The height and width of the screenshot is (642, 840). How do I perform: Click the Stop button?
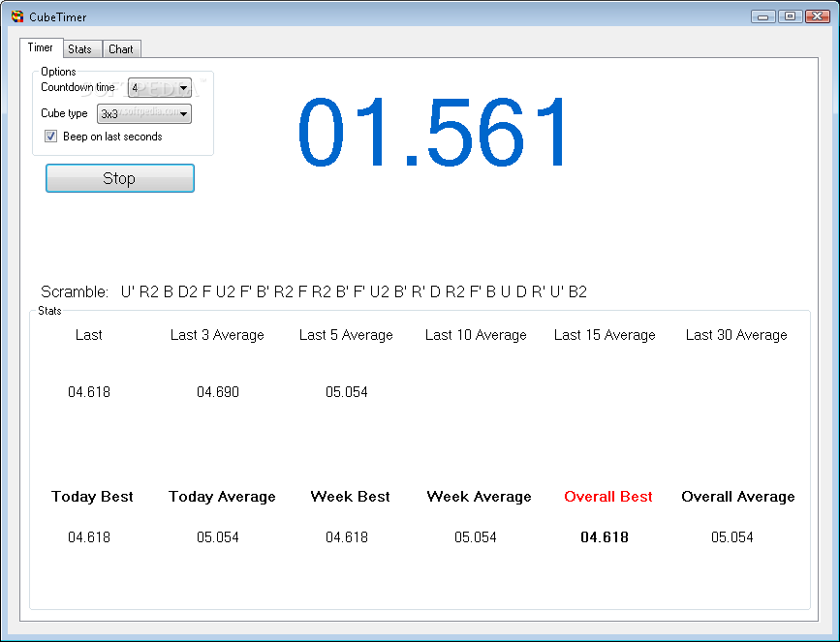[x=120, y=178]
